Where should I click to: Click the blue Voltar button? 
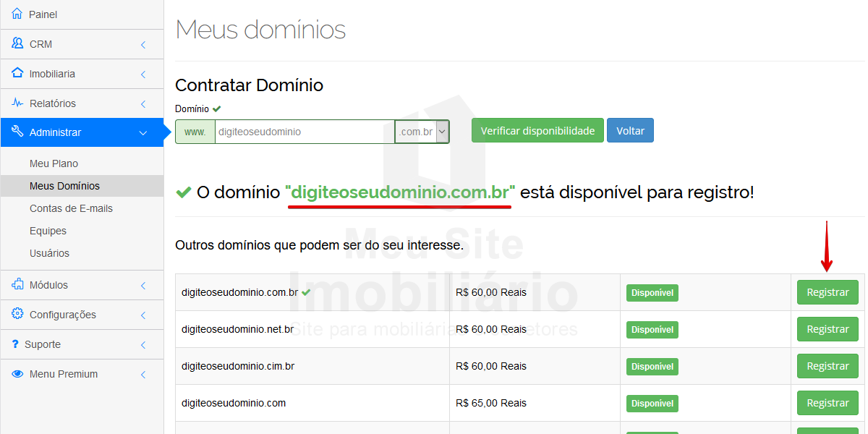(630, 131)
